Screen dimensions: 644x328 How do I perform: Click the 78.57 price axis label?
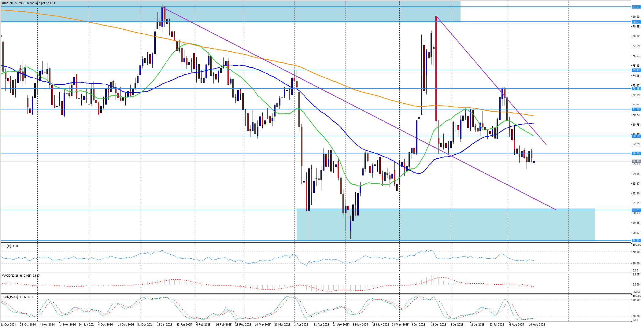point(636,36)
